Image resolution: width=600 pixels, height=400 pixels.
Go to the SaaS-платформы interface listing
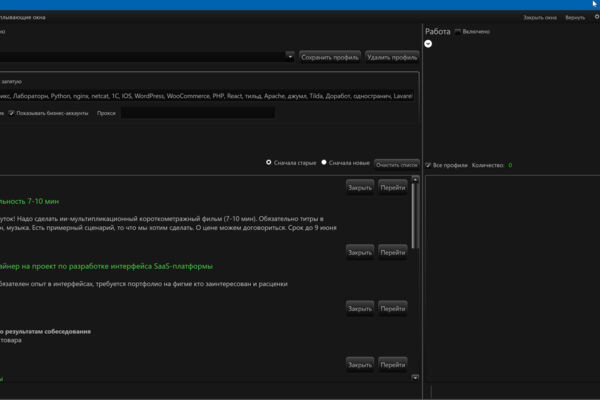[x=393, y=253]
